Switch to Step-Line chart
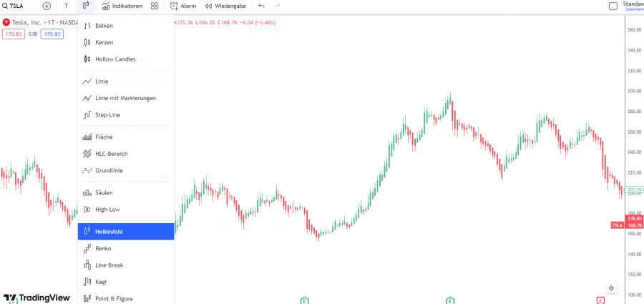The width and height of the screenshot is (644, 304). [x=126, y=115]
